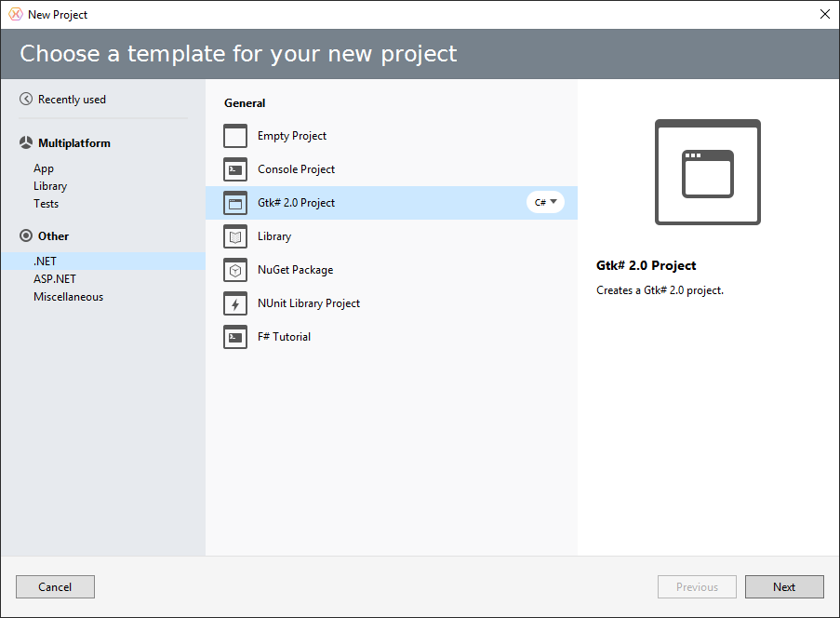Click the Empty Project template icon
Viewport: 840px width, 618px height.
click(235, 136)
